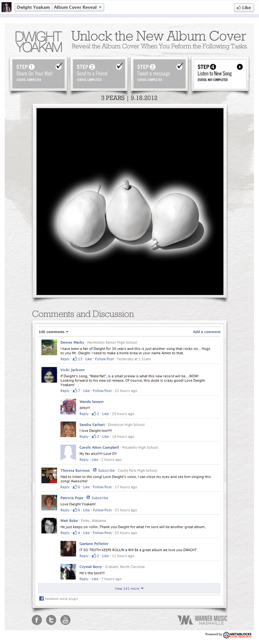259x644 pixels.
Task: Click the thumbs-up icon on Wanda Sawyer's reply
Action: point(94,414)
